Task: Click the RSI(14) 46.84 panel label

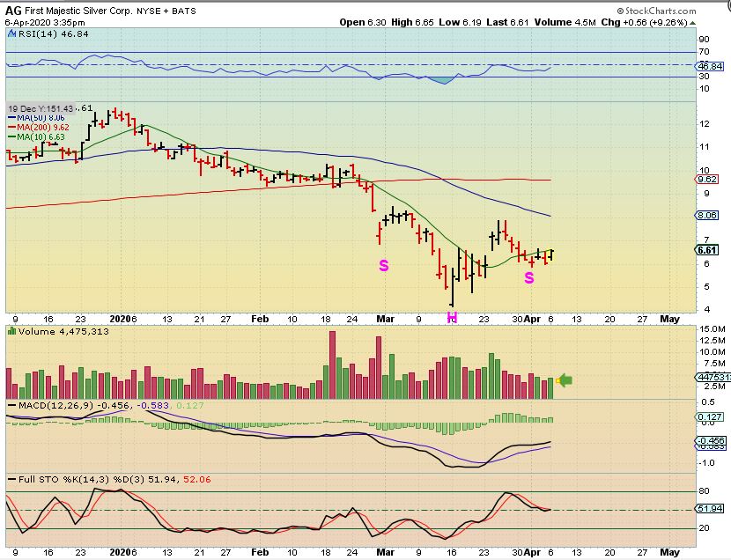Action: point(53,34)
